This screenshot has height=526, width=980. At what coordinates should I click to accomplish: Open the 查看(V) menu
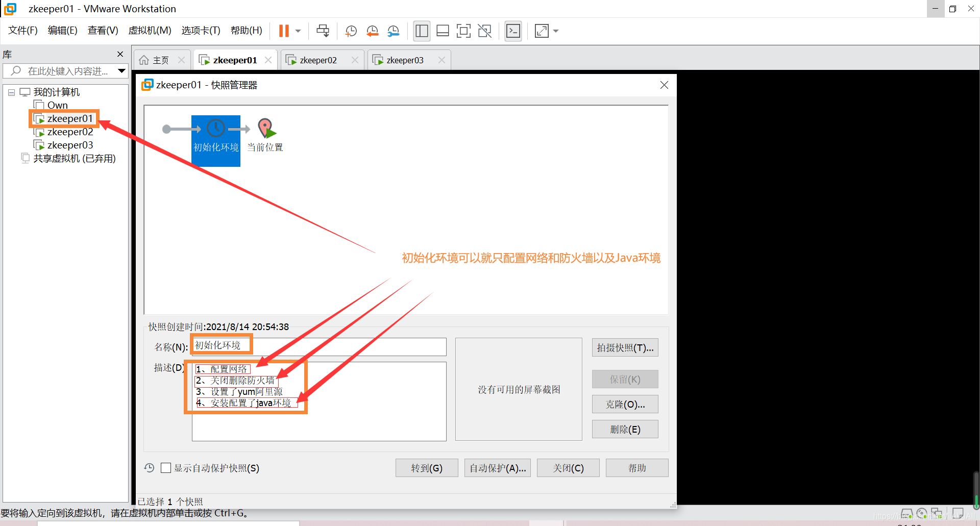[103, 31]
